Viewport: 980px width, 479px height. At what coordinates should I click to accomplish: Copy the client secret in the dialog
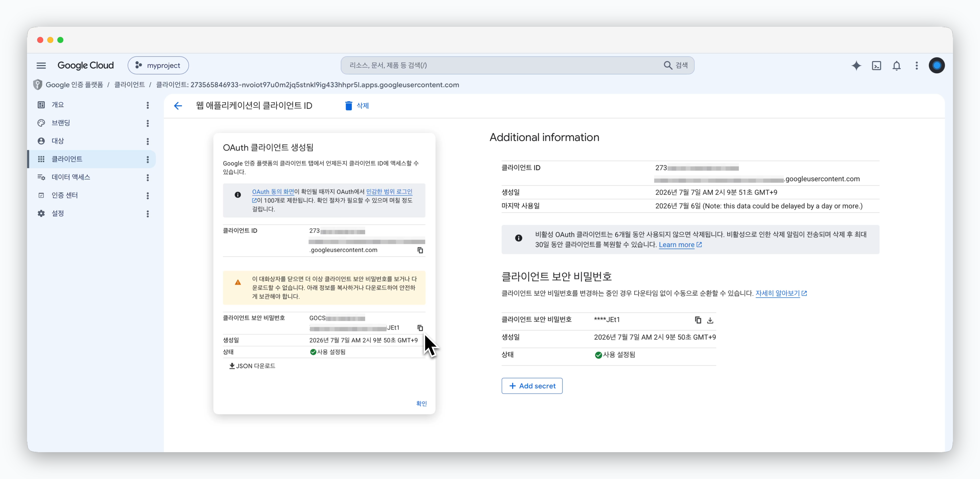coord(420,328)
